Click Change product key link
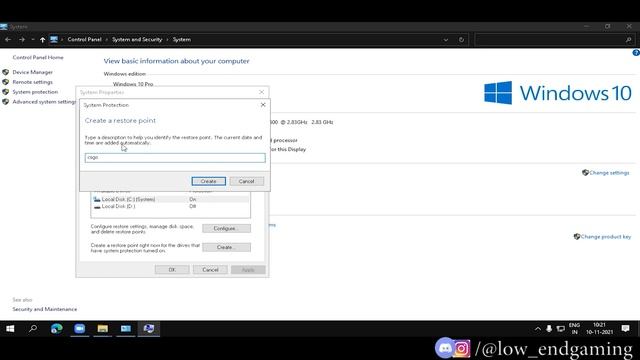This screenshot has width=640, height=360. coord(606,237)
